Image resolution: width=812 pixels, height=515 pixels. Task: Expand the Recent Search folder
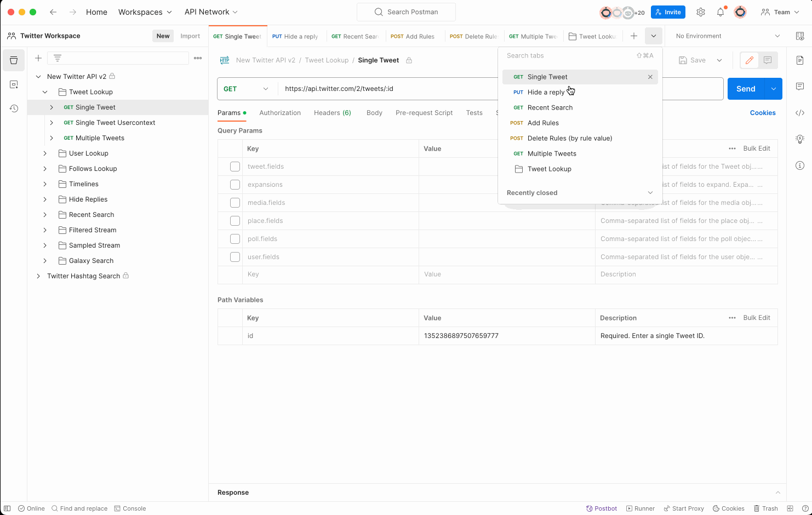[45, 214]
